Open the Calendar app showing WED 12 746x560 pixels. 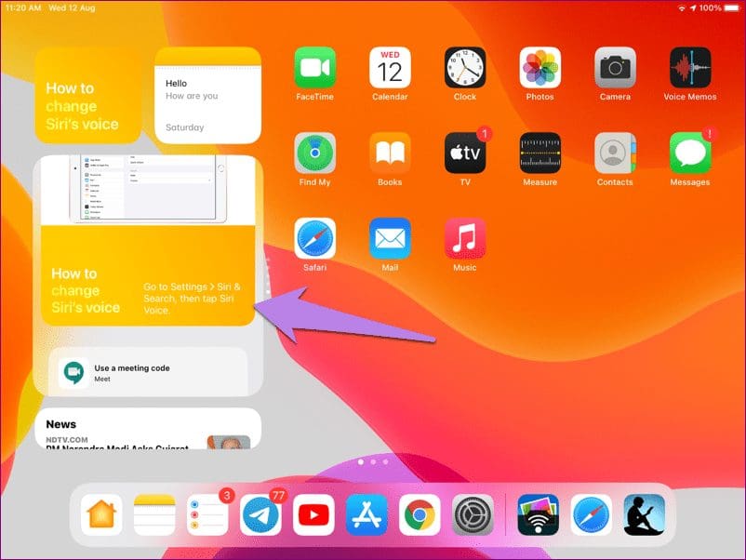click(x=390, y=68)
